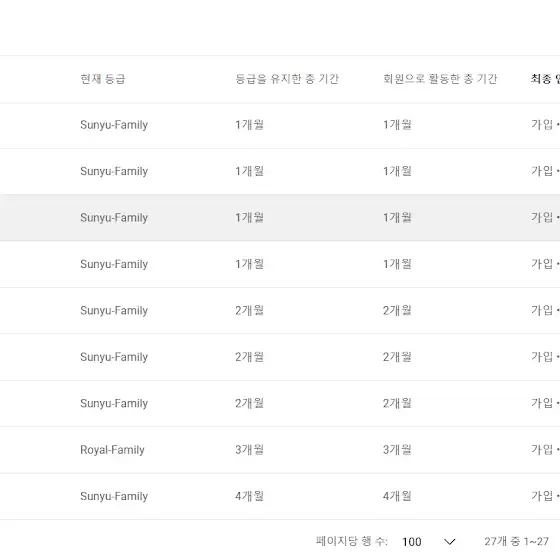Click the 27개 중 1~27 pagination text

(x=516, y=541)
